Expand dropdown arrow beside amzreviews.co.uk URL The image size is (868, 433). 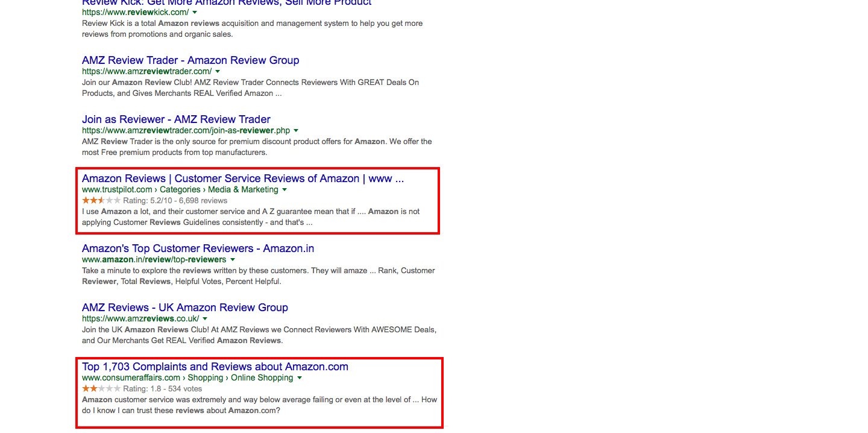[x=205, y=319]
